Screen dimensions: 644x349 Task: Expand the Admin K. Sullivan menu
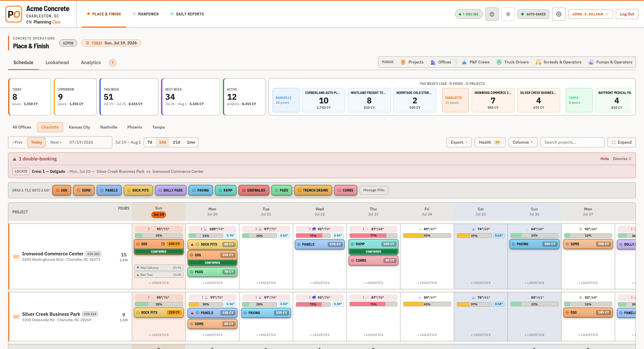click(x=590, y=14)
